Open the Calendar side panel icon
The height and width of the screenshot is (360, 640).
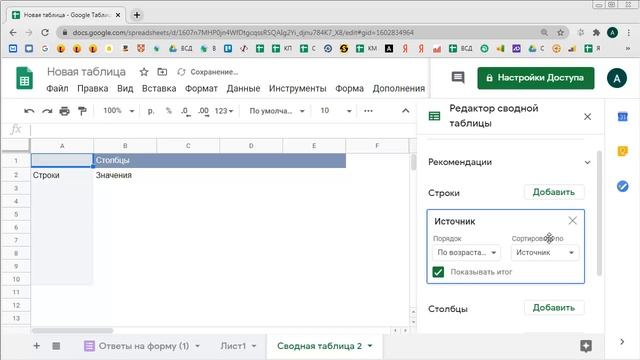(622, 117)
